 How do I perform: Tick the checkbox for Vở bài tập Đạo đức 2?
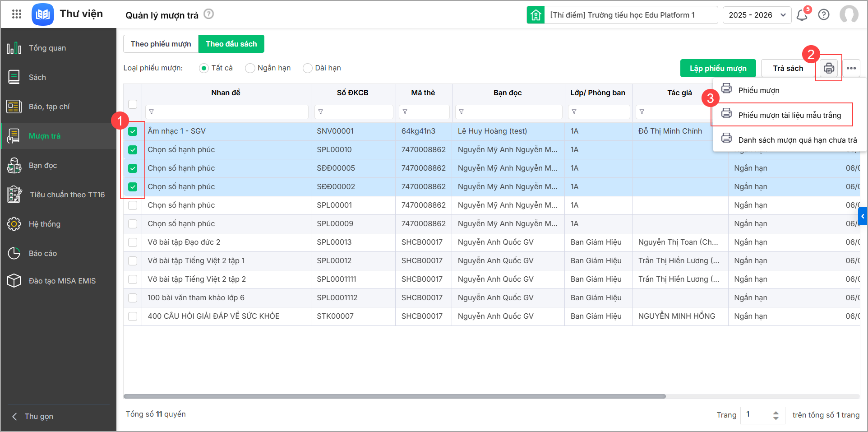click(x=133, y=242)
